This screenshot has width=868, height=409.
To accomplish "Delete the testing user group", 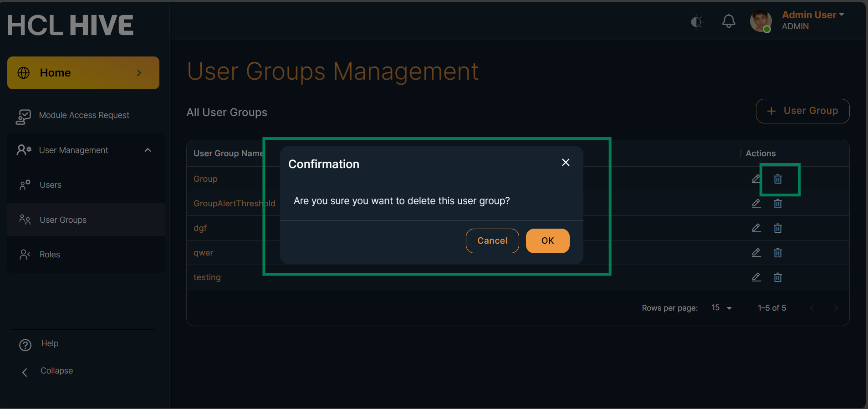I will pyautogui.click(x=778, y=277).
